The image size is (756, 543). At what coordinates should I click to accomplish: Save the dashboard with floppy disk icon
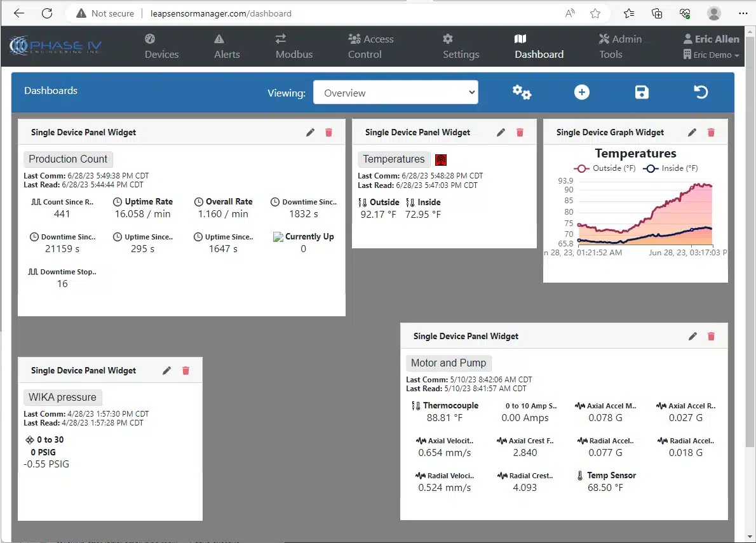642,93
